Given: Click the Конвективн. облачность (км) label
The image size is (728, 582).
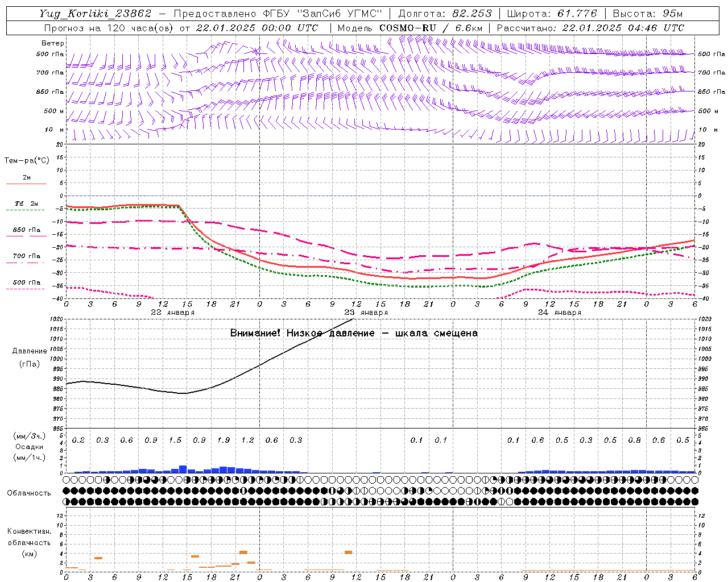Looking at the screenshot, I should [29, 542].
